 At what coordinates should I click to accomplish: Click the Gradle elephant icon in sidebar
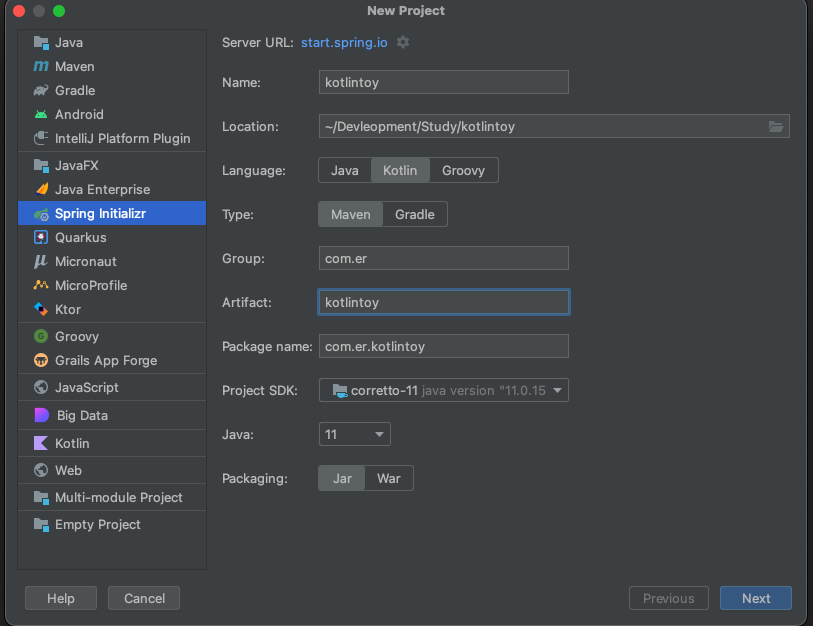click(x=41, y=90)
